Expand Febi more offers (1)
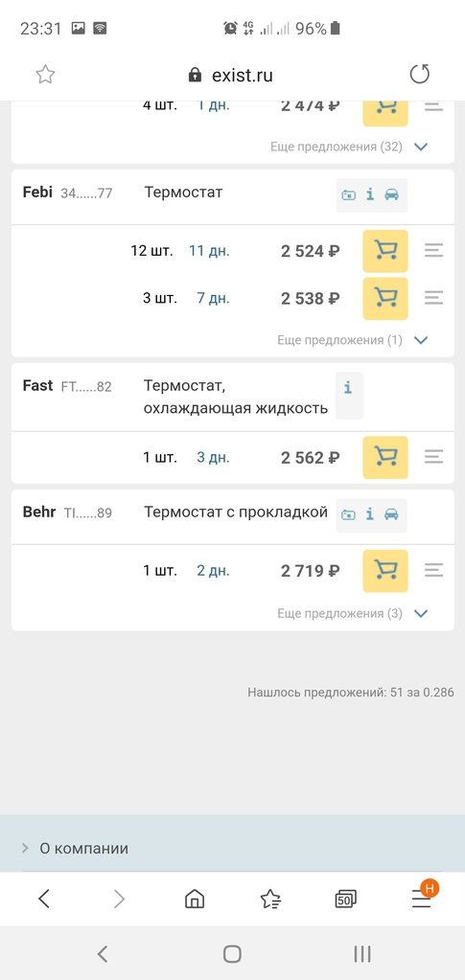The width and height of the screenshot is (465, 980). point(421,341)
